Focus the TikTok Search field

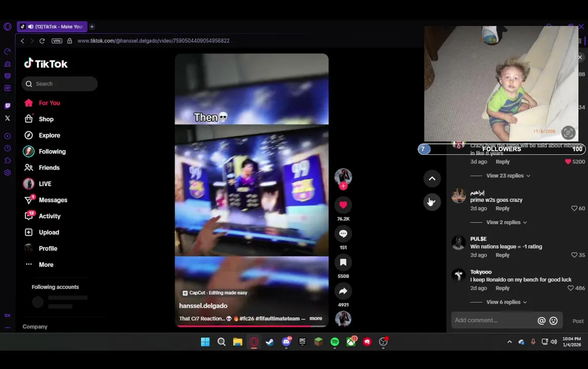[60, 84]
